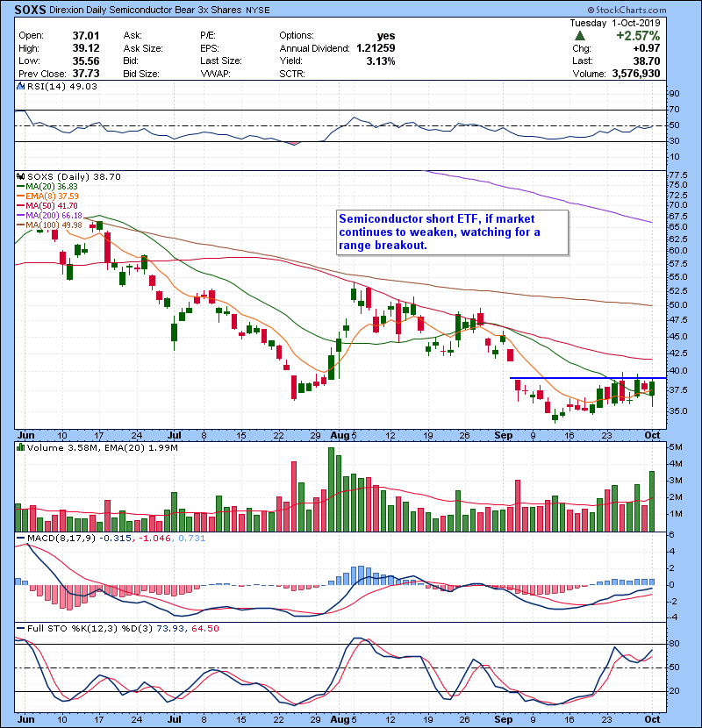Click the 90 label on the RSI axis
Screen dimensions: 702x728
point(674,94)
